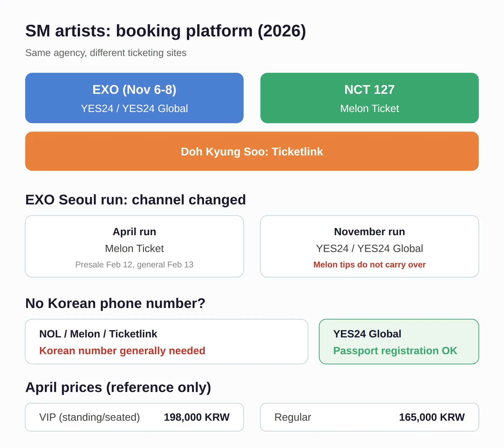Viewport: 504px width, 448px height.
Task: Click the April run Melon Ticket card
Action: point(134,246)
